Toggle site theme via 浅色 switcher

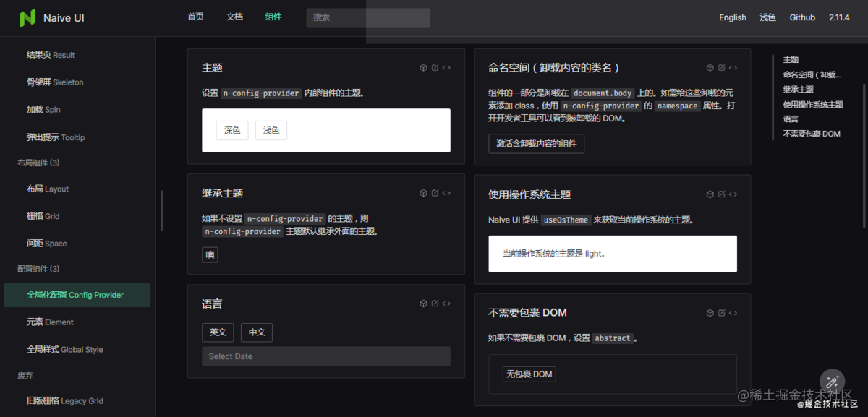[767, 17]
